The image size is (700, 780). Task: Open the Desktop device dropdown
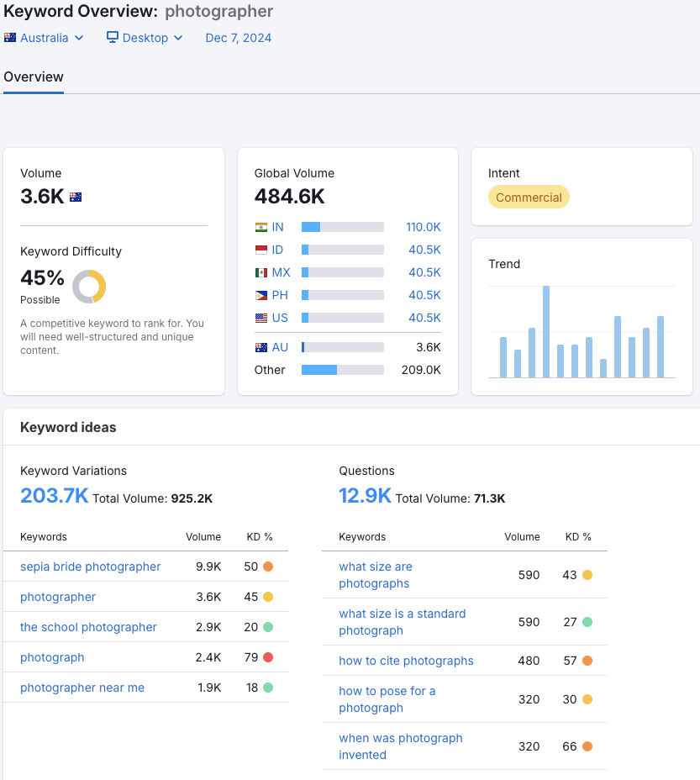pos(145,38)
